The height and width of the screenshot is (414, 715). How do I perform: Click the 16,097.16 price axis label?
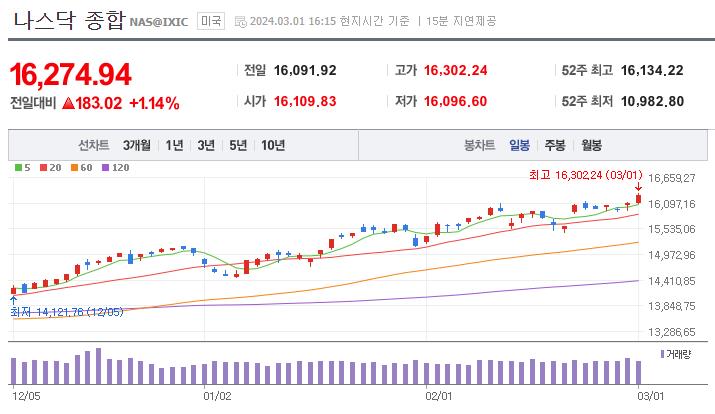pyautogui.click(x=672, y=204)
